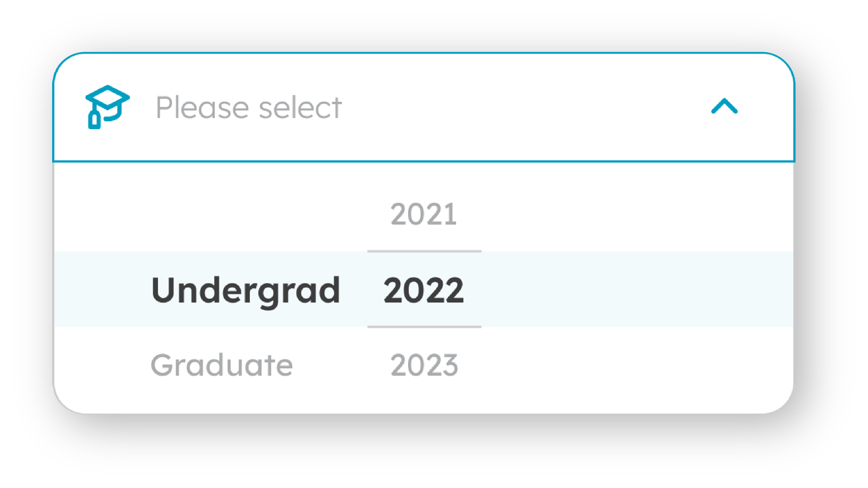
Task: Click the graduation cap icon
Action: click(107, 107)
